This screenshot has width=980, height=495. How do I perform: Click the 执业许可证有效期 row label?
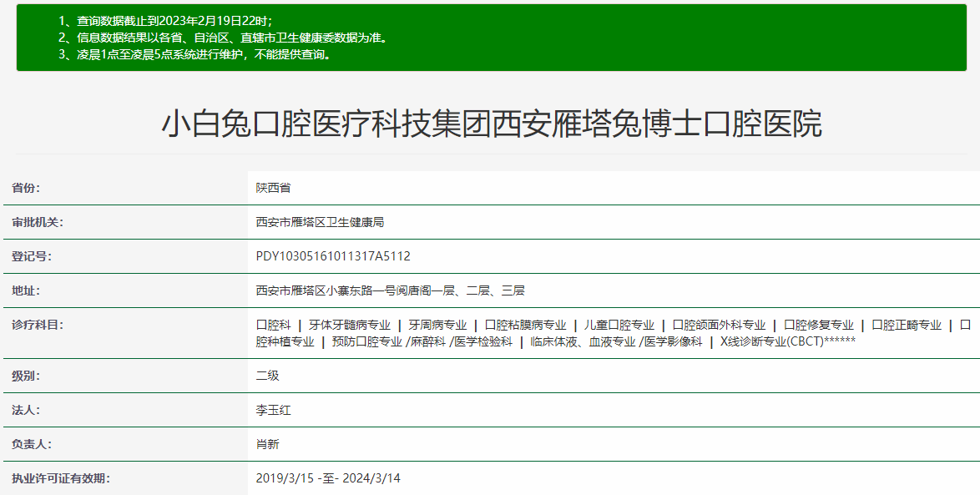pyautogui.click(x=61, y=479)
